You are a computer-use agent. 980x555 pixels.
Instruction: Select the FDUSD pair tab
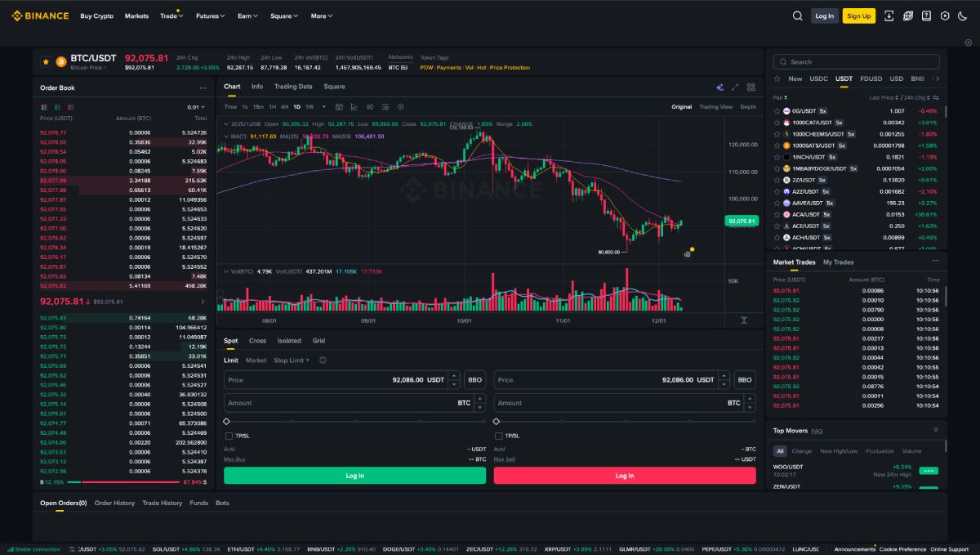tap(871, 79)
